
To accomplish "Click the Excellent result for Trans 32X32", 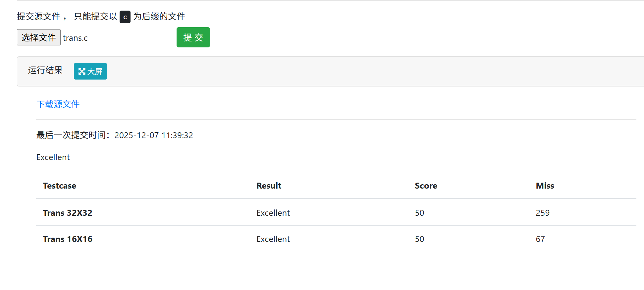I will click(273, 213).
